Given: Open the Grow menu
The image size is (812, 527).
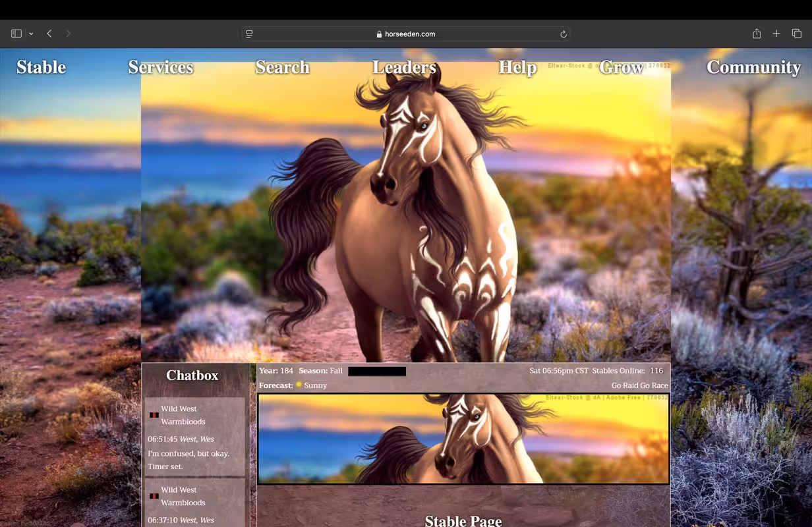Looking at the screenshot, I should tap(621, 67).
